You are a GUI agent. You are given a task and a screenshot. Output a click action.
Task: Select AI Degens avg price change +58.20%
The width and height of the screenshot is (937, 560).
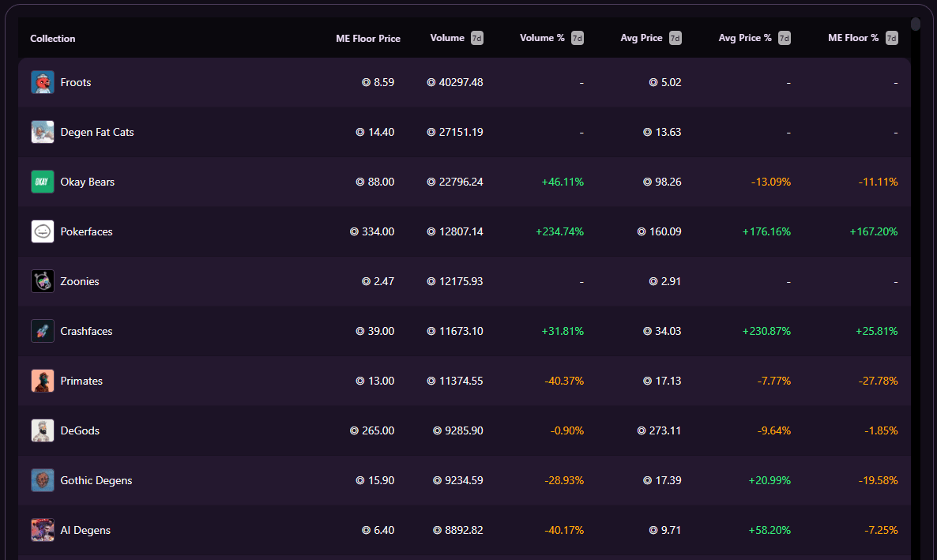click(770, 530)
